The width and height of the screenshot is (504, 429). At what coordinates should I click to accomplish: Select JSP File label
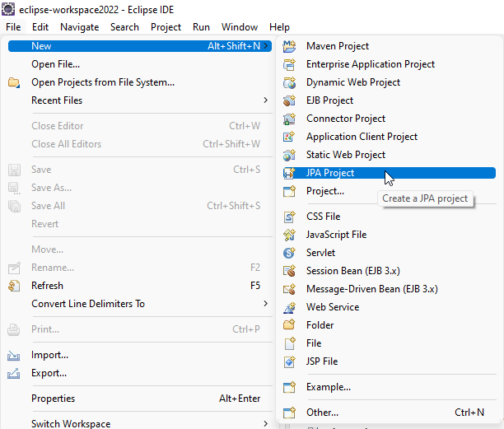coord(322,361)
